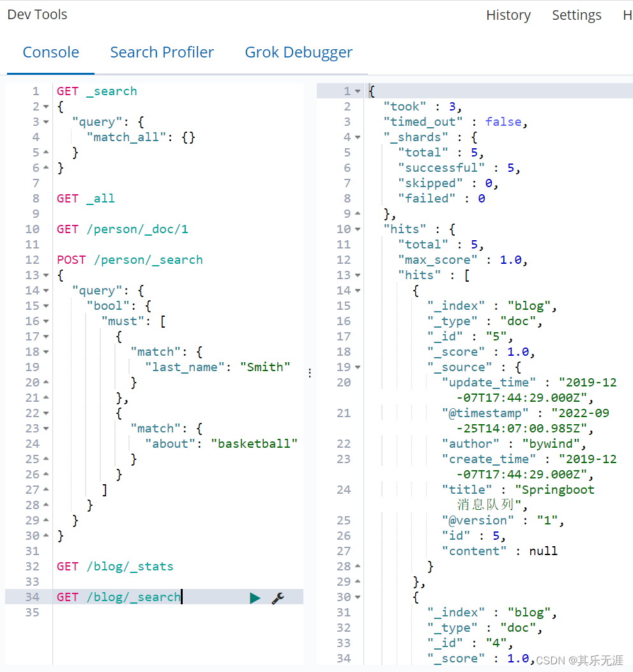Click the "title" : "Springboot line
Screen dimensions: 633x672
click(x=518, y=490)
